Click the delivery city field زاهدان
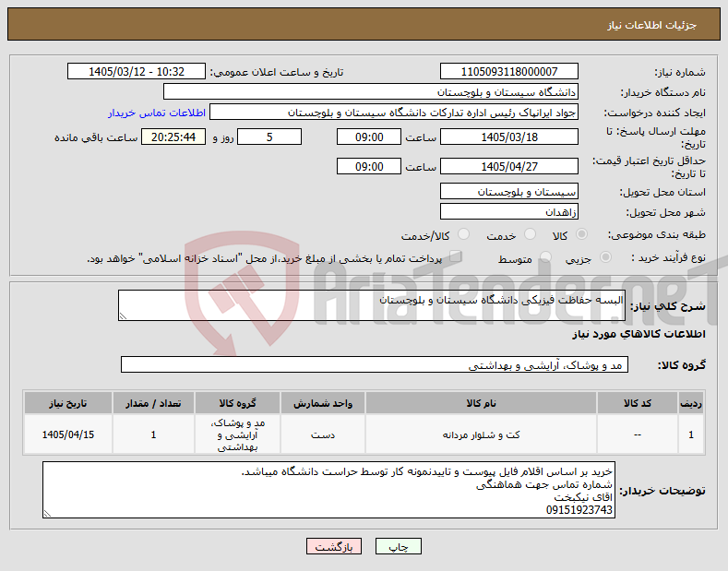 pos(508,211)
